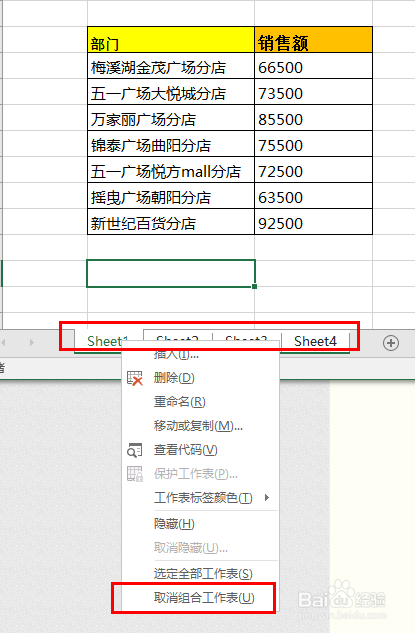
Task: Choose 重命名(R) in the context menu
Action: [200, 402]
